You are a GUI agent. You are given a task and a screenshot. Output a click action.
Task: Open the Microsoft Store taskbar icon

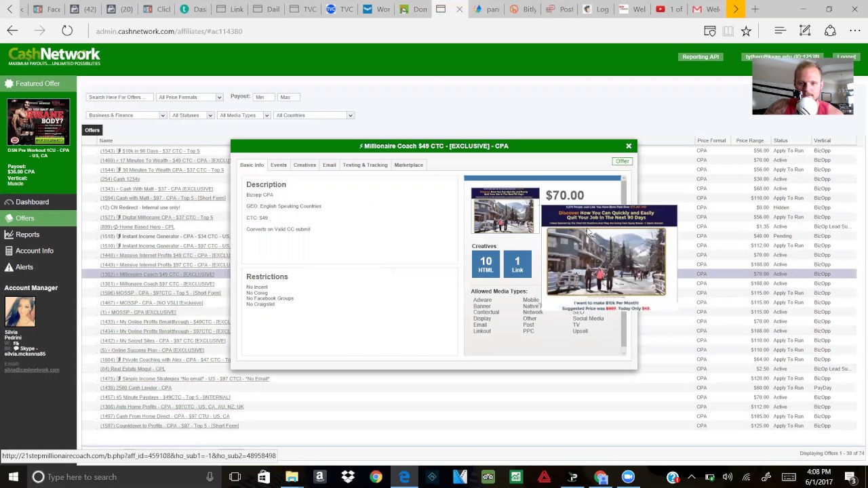pos(263,477)
